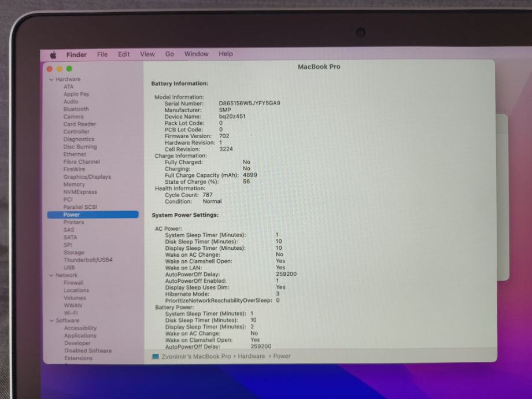The width and height of the screenshot is (532, 399).
Task: Collapse the Network section
Action: [51, 275]
